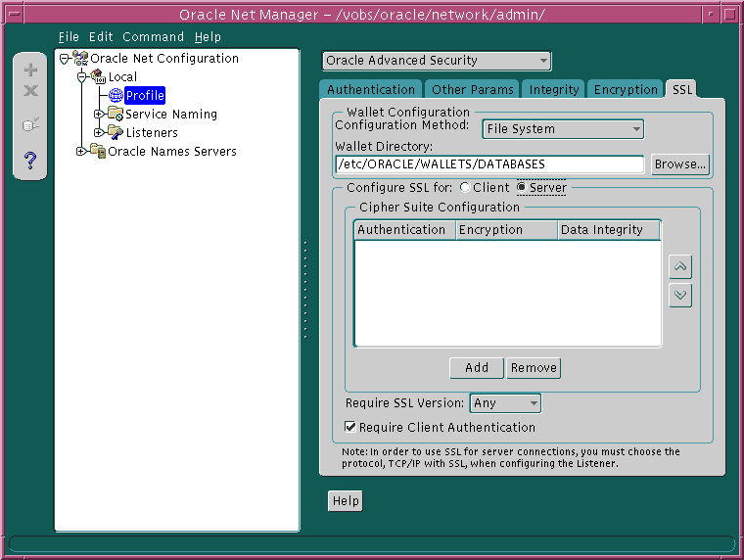This screenshot has height=560, width=744.
Task: Expand the Listeners node
Action: pyautogui.click(x=99, y=133)
